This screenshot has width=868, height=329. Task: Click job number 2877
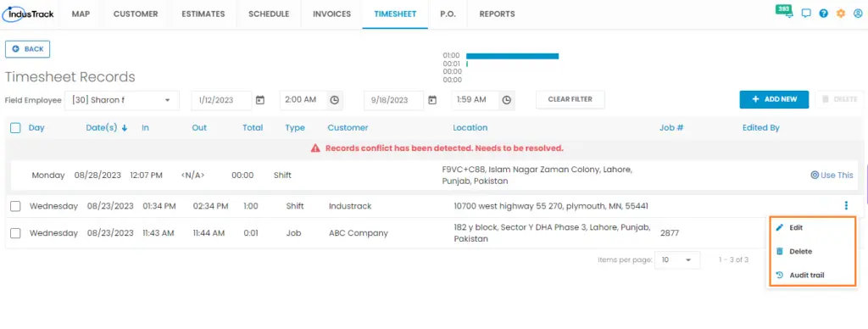coord(670,233)
